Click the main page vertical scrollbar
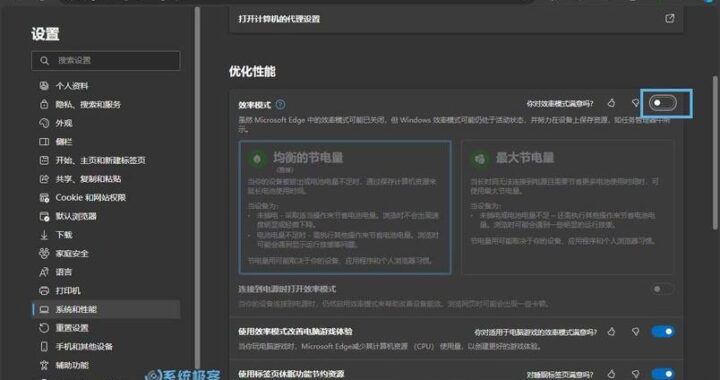Viewport: 720px width, 380px height. [x=715, y=153]
